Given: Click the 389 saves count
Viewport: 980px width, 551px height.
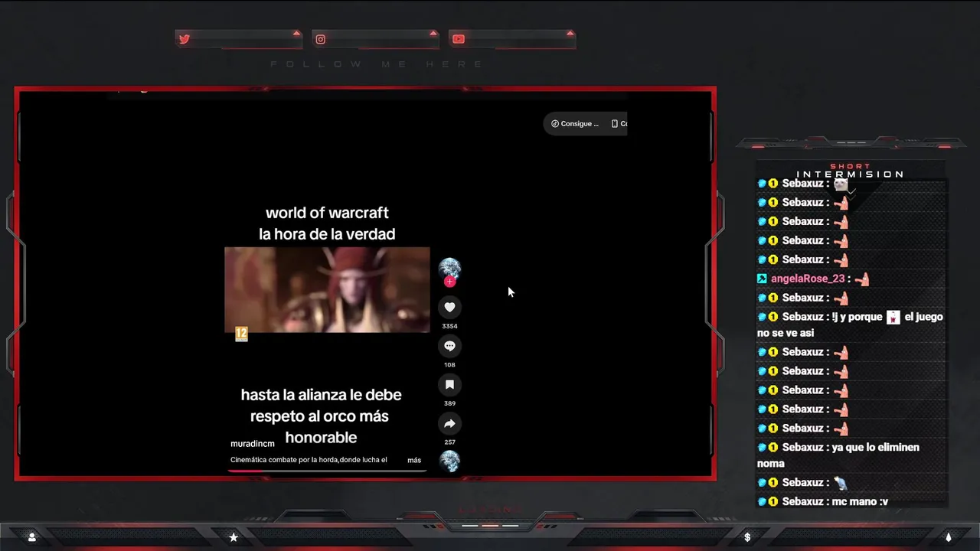Looking at the screenshot, I should [449, 403].
